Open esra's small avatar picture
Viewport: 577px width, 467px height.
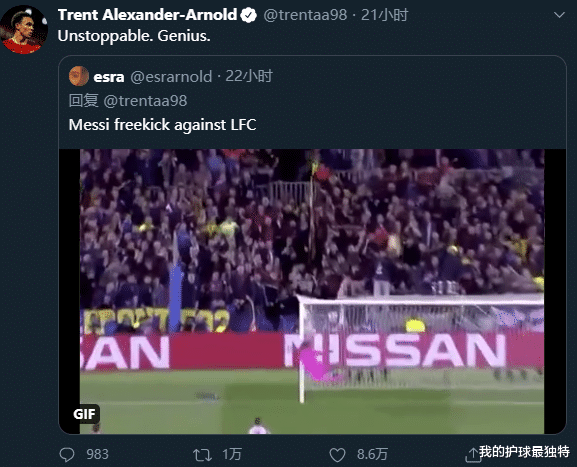[x=78, y=76]
